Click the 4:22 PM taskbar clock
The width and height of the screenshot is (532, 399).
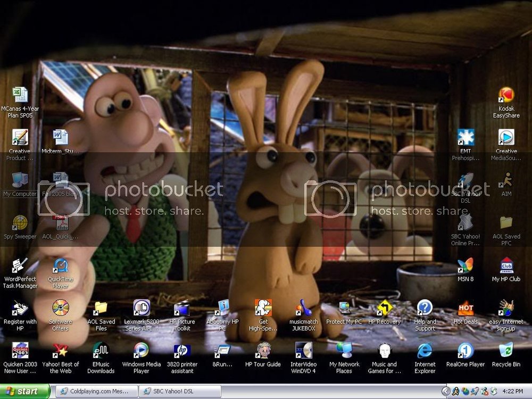513,391
